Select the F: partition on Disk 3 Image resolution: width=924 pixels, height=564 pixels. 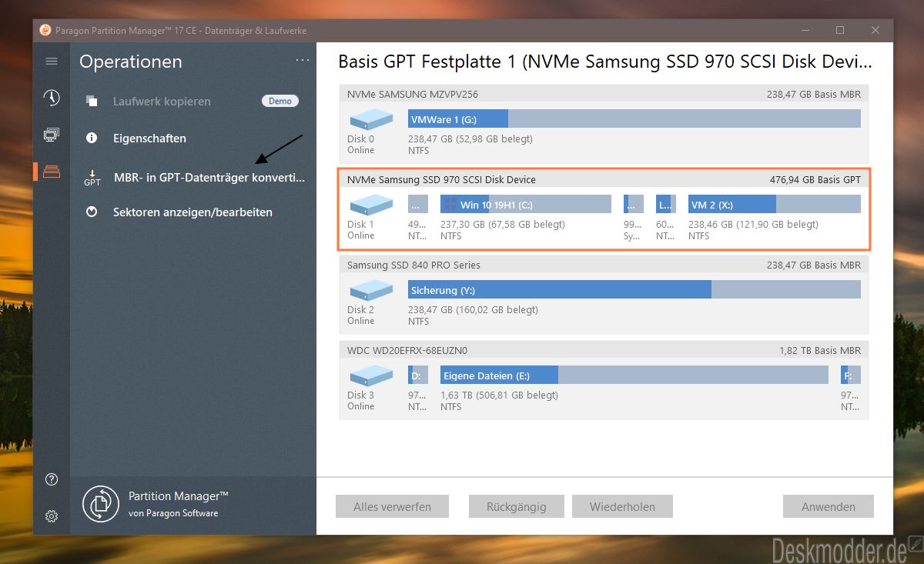(x=851, y=375)
